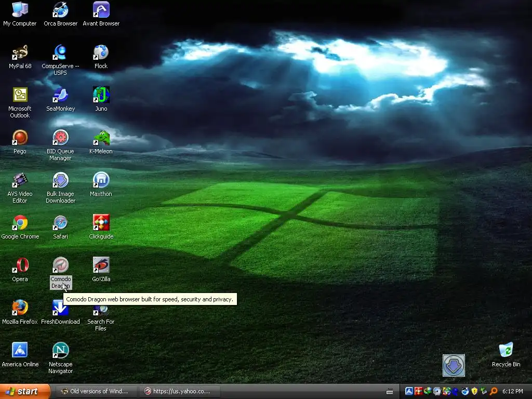Screen dimensions: 532x399
Task: Click the taskbar clock showing 6:12 PM
Action: click(512, 391)
